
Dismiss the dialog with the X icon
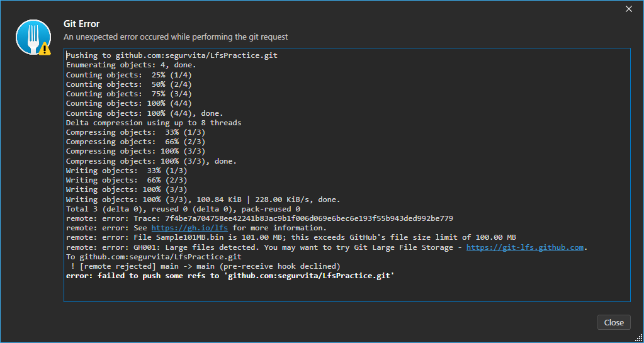coord(628,9)
